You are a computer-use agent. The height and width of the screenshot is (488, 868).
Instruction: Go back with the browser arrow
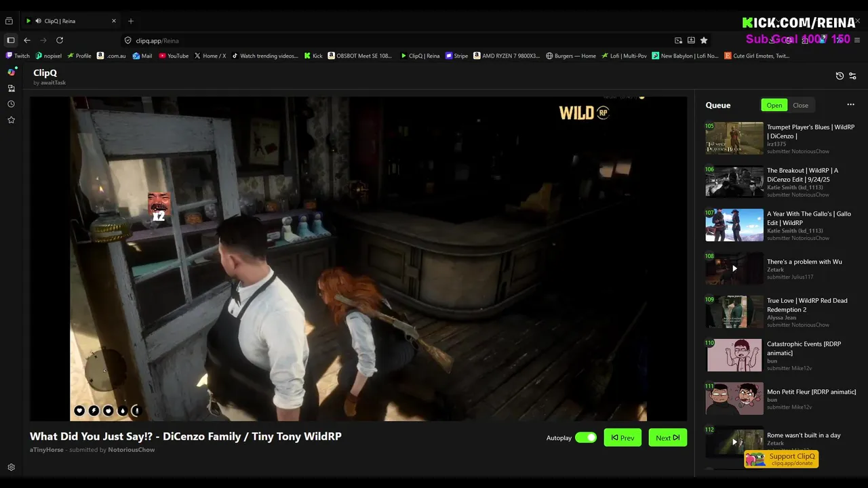click(x=27, y=41)
